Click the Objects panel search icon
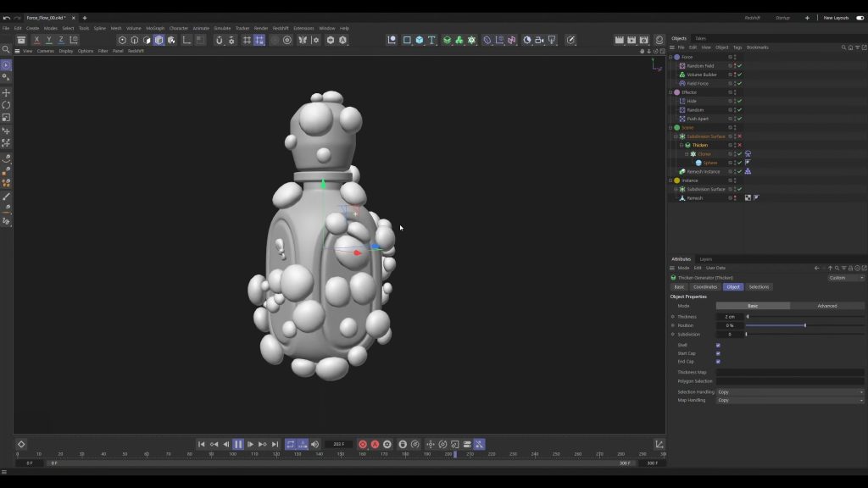The height and width of the screenshot is (488, 868). (x=843, y=47)
